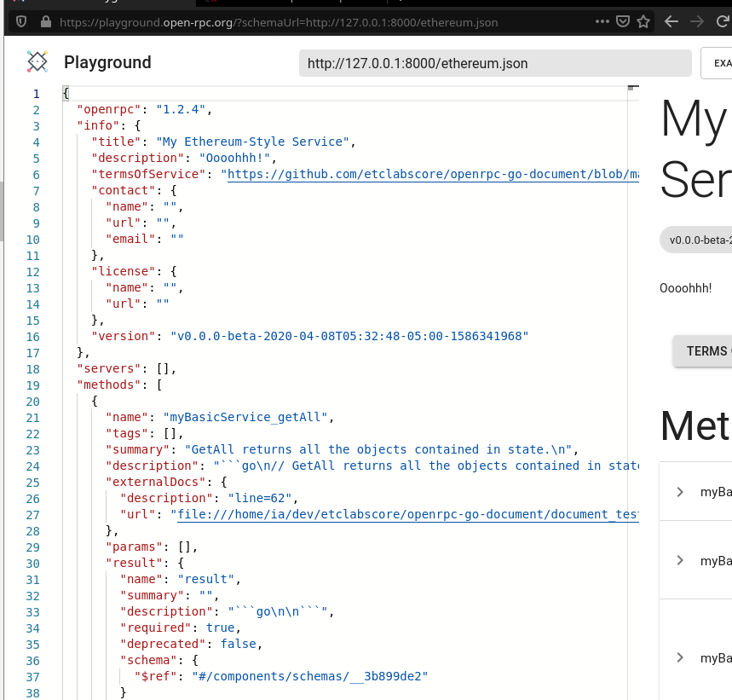Click the Pocket save icon
Image resolution: width=732 pixels, height=700 pixels.
(623, 23)
